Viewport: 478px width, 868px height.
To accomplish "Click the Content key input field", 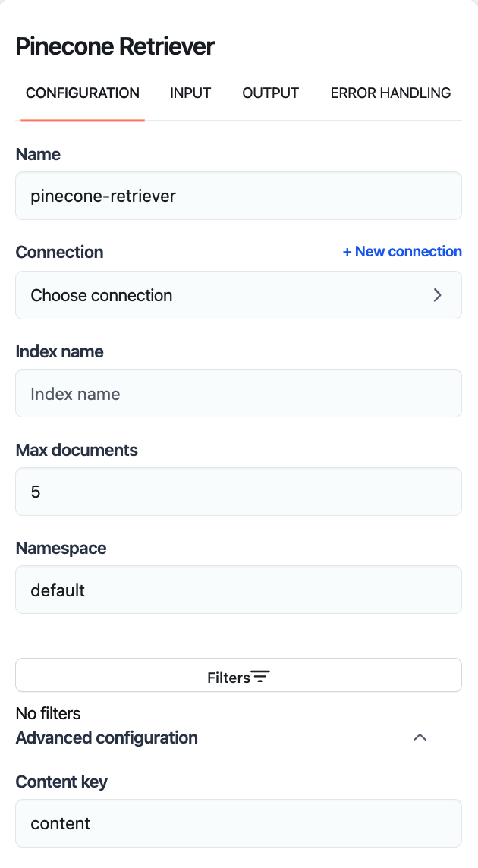I will click(x=238, y=823).
